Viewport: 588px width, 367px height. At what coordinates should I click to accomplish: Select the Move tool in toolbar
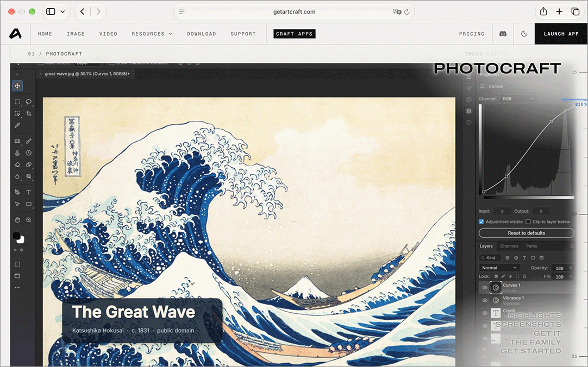(x=17, y=86)
